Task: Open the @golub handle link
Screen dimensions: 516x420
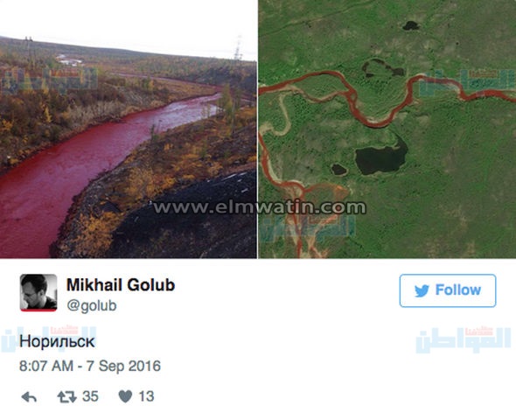Action: point(92,305)
